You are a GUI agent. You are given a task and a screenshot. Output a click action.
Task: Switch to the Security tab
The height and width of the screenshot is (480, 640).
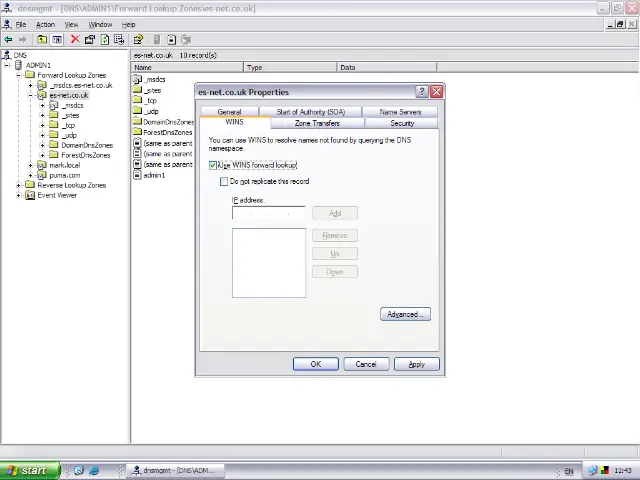[x=402, y=123]
